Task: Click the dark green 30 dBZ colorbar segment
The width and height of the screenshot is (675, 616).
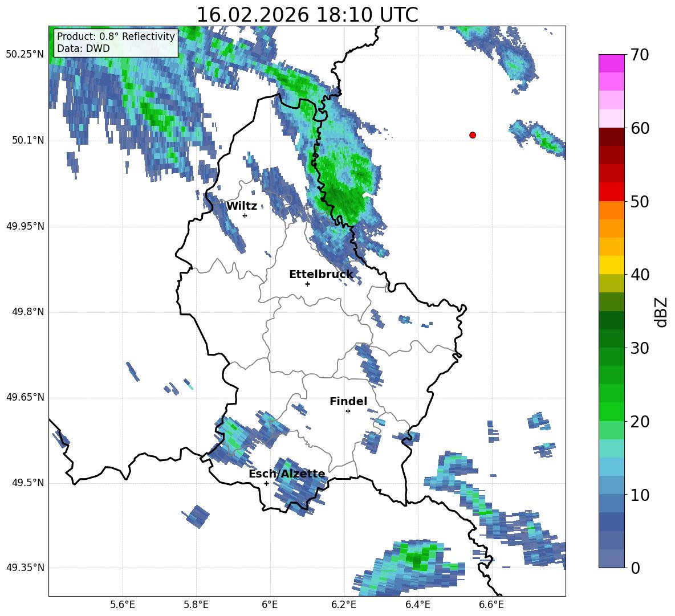Action: click(611, 338)
